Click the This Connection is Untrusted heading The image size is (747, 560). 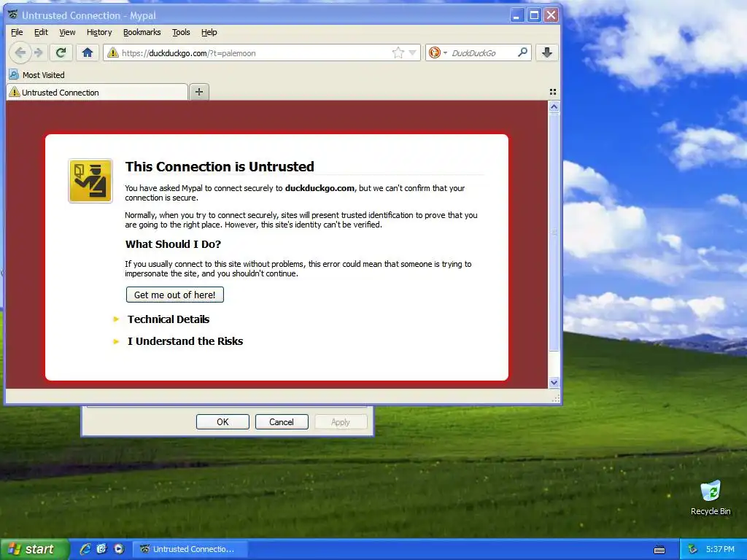[220, 167]
